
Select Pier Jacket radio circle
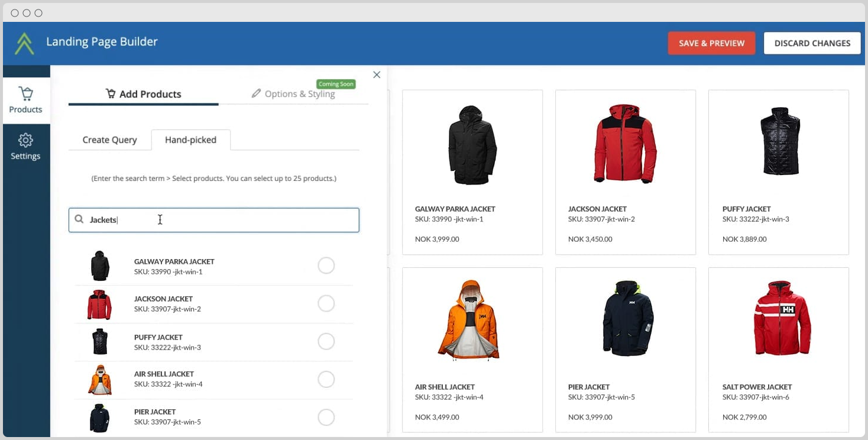(326, 417)
